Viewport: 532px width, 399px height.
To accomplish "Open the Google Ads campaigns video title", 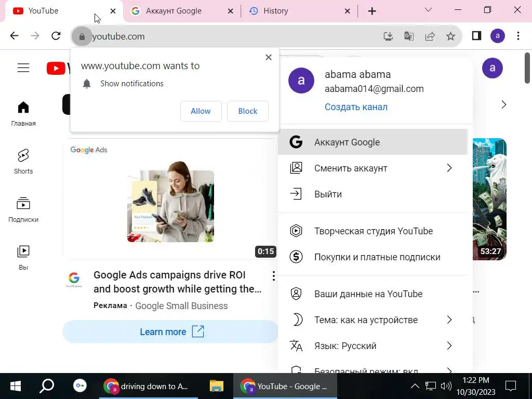I will 178,282.
